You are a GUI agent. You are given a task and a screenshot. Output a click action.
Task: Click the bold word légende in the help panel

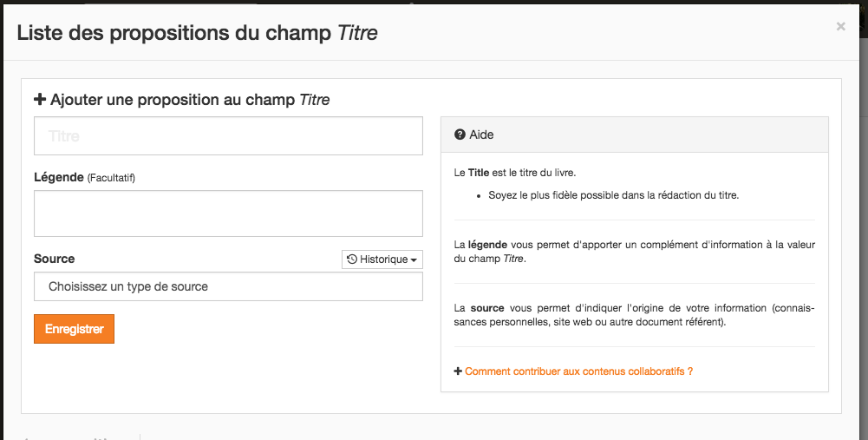pos(487,245)
